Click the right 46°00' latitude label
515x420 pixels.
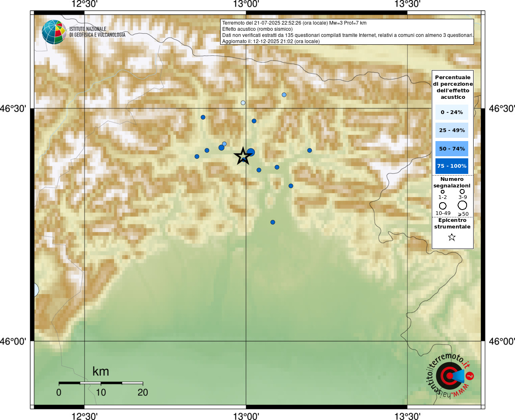[x=502, y=341]
